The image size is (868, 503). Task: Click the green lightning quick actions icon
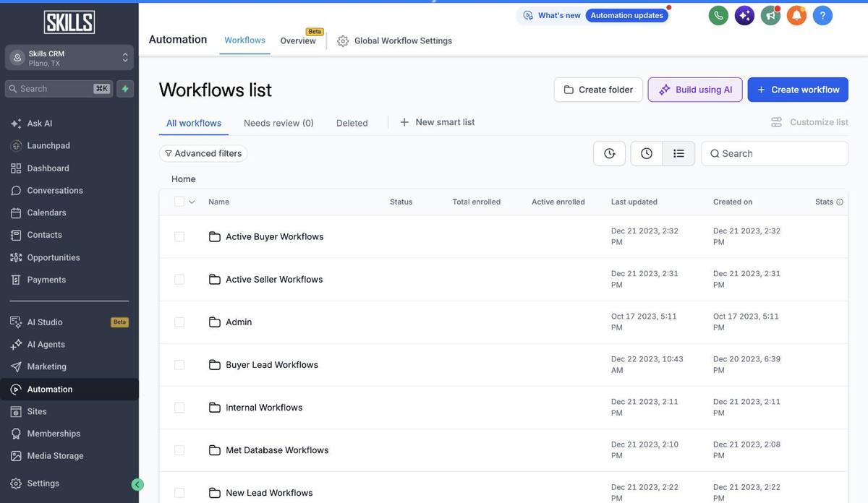(x=125, y=89)
